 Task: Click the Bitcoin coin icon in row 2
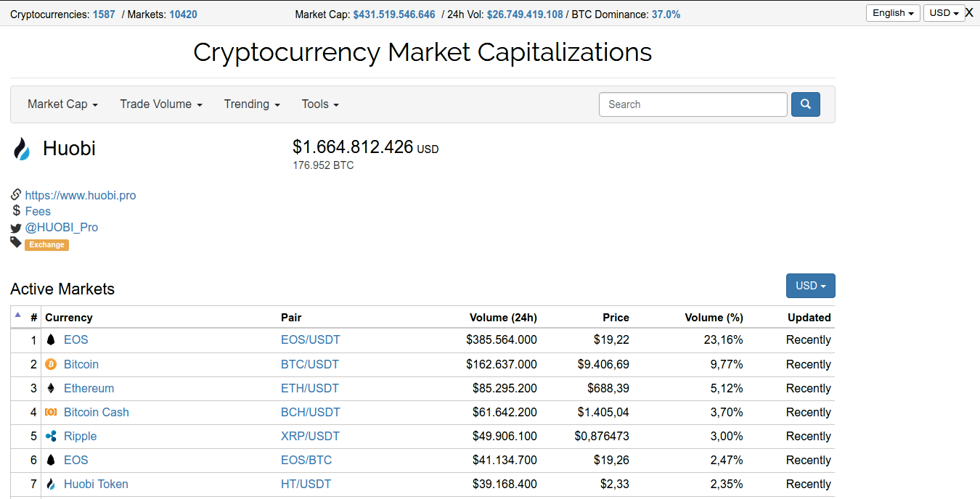pos(51,364)
